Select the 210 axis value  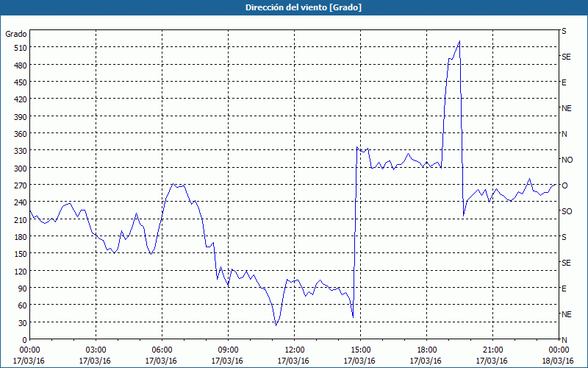pyautogui.click(x=20, y=219)
